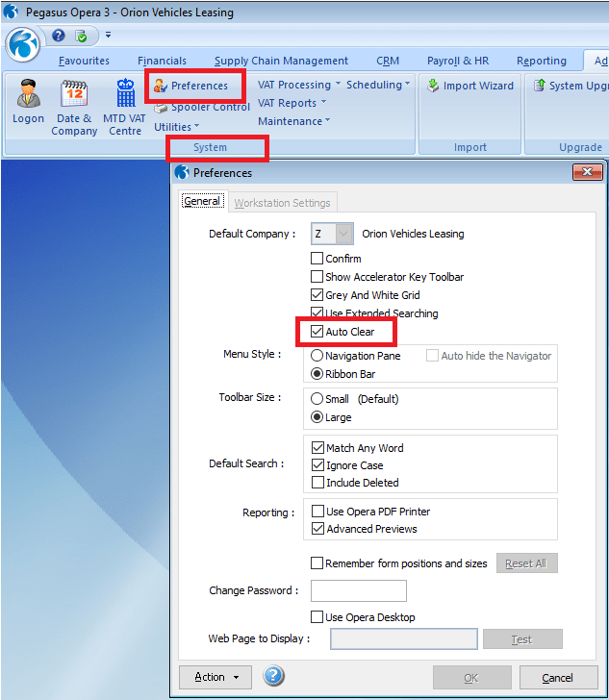Click the green checkmark quick access icon

coord(81,36)
